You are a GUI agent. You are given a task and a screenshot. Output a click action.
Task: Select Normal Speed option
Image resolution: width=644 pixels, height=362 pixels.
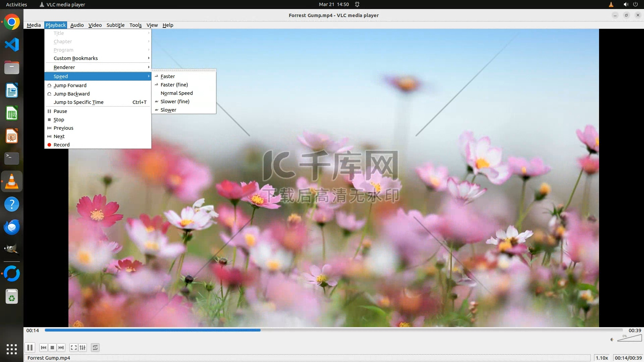click(176, 93)
